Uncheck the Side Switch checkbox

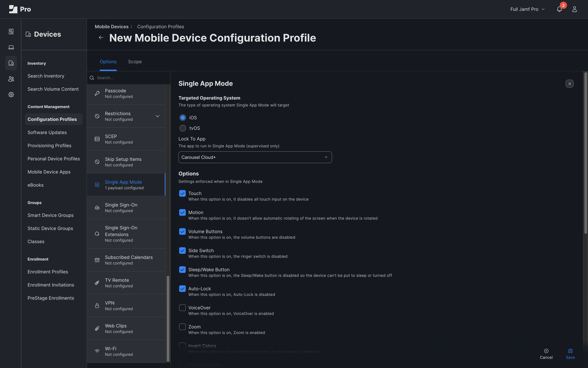click(x=182, y=250)
